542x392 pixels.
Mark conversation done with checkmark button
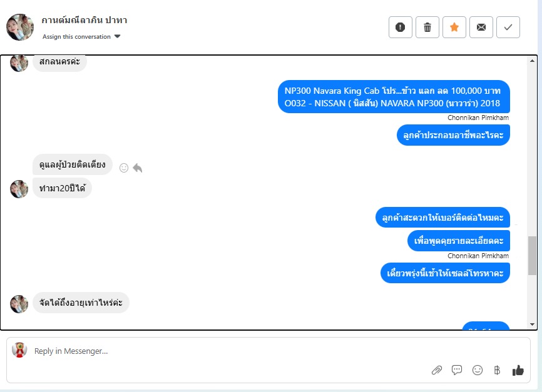click(x=508, y=27)
